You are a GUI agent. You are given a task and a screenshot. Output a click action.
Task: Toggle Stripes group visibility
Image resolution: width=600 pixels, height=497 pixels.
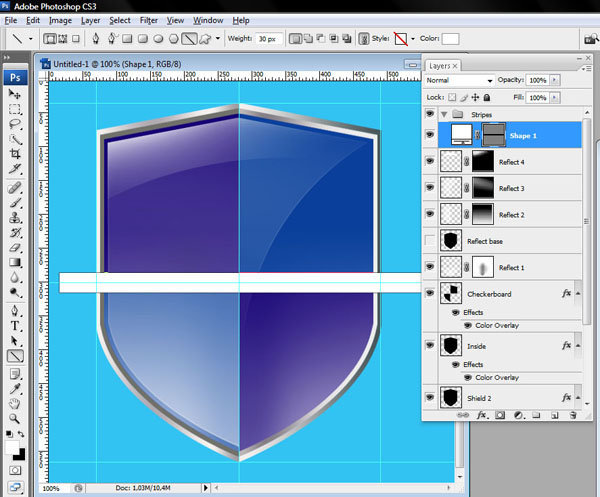coord(430,114)
